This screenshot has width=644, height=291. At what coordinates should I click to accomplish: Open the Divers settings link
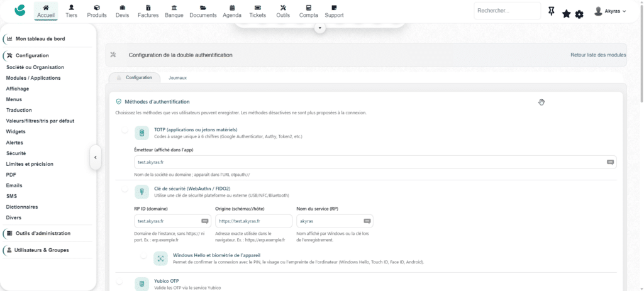14,217
